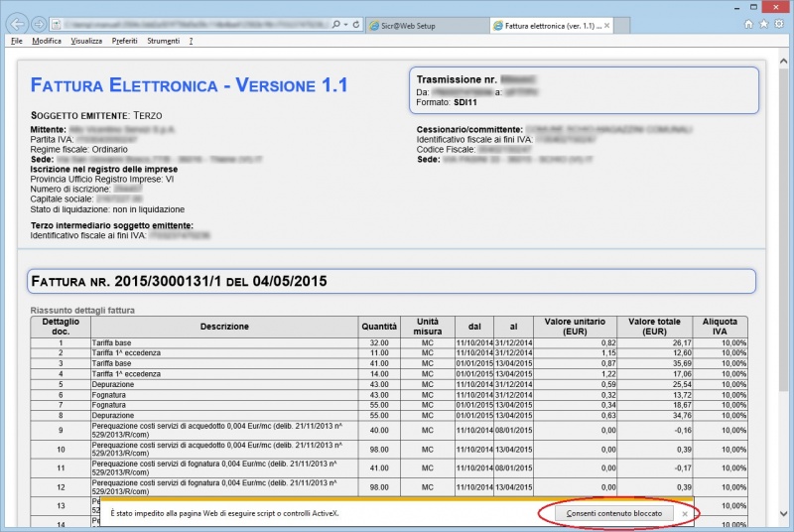Click the browser Back arrow button
This screenshot has width=794, height=532.
coord(18,23)
